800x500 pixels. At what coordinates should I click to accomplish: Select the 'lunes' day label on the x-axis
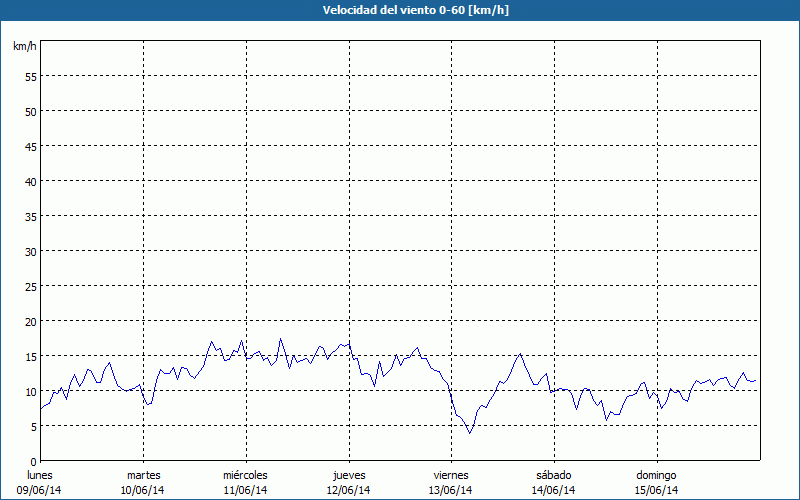[40, 475]
